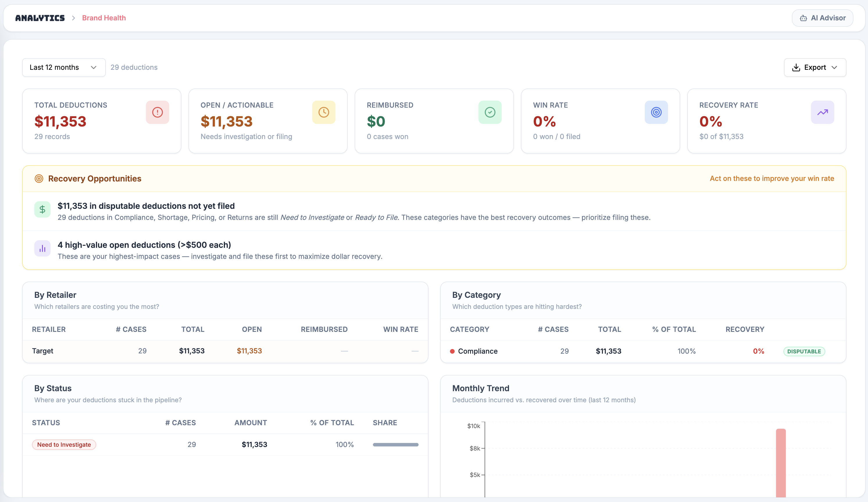The height and width of the screenshot is (502, 868).
Task: Click the share progress bar for Need to Investigate
Action: (x=395, y=444)
